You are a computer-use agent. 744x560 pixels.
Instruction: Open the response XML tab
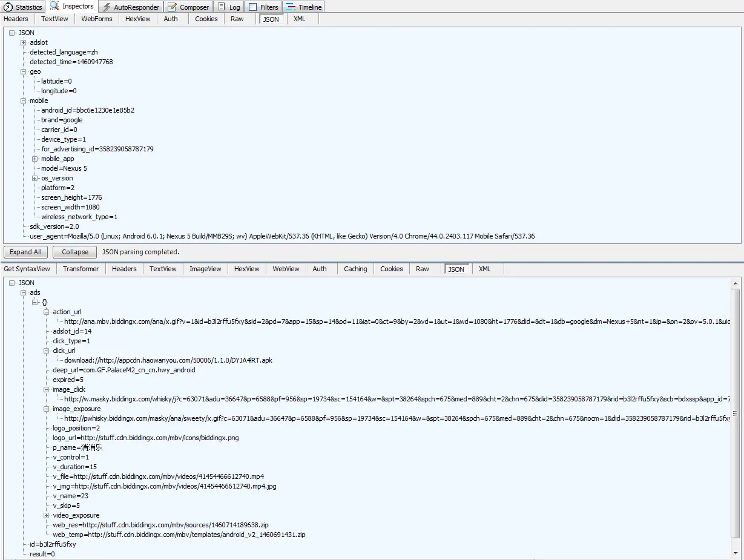pyautogui.click(x=485, y=269)
